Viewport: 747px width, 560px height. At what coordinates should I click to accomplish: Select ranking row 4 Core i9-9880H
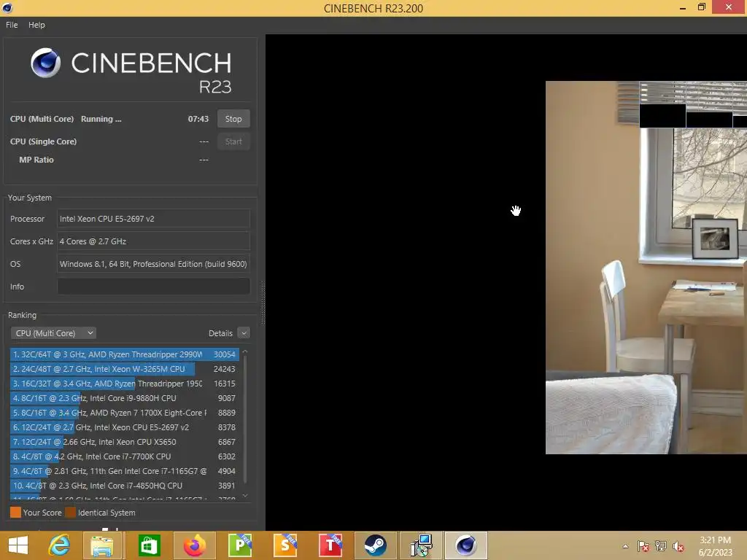coord(125,398)
